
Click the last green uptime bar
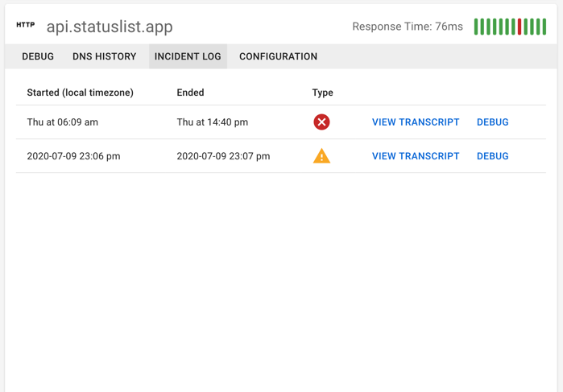544,27
